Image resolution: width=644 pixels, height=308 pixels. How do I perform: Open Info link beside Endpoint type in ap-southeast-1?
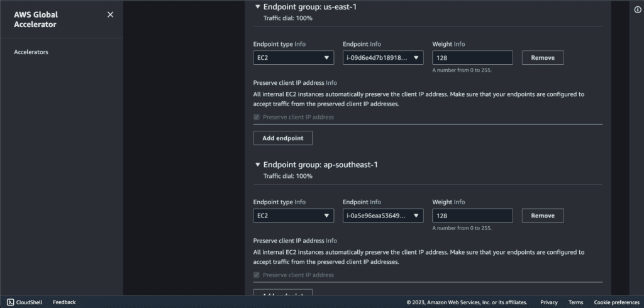pos(300,202)
